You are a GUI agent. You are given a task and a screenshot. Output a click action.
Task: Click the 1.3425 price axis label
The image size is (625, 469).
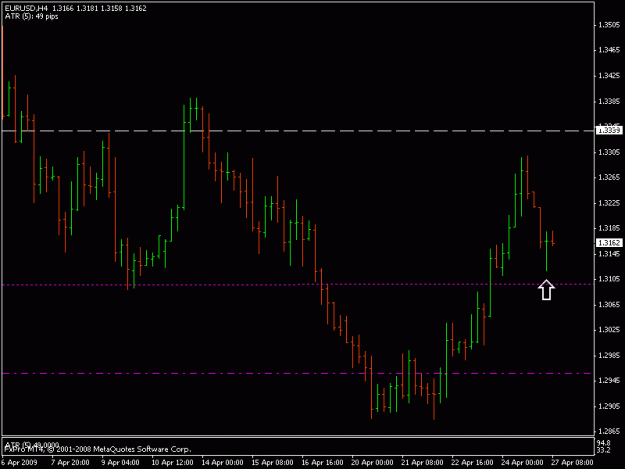click(609, 76)
